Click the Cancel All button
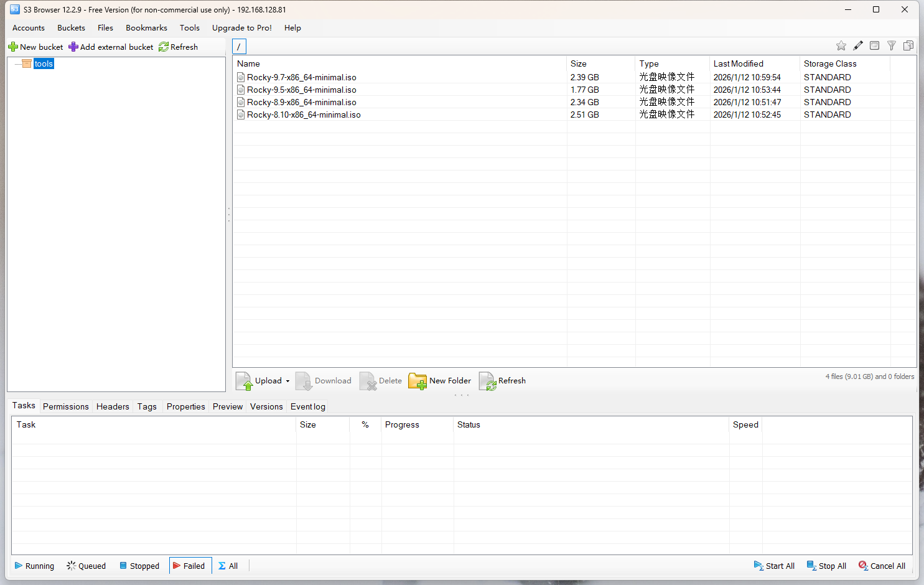This screenshot has width=924, height=585. click(882, 566)
